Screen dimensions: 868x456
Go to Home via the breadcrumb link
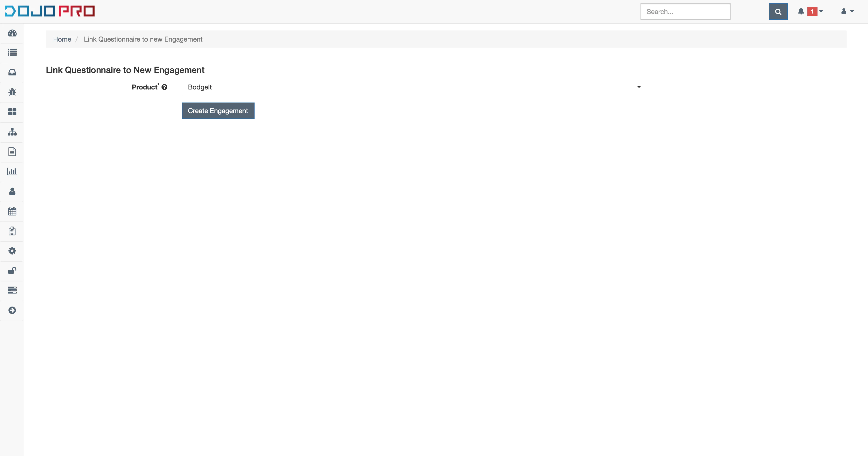(x=62, y=39)
